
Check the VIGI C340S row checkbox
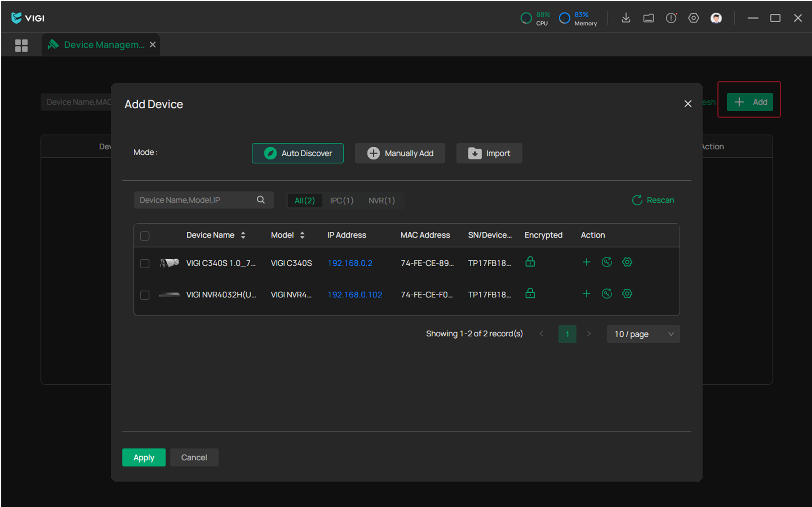tap(145, 264)
